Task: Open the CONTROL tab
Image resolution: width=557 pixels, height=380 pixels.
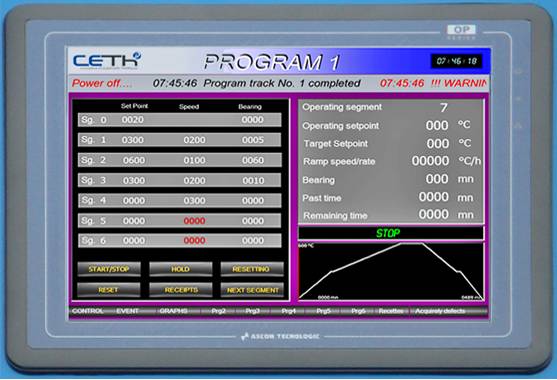Action: (87, 311)
